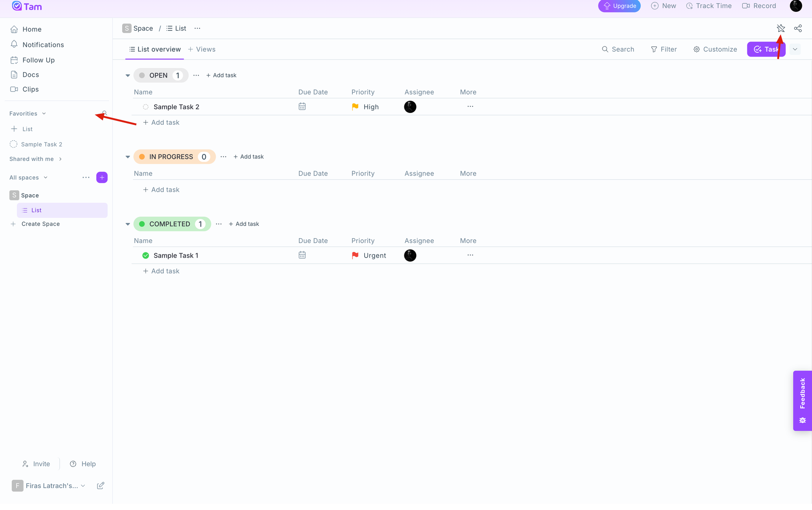Mark Sample Task 2 as complete
812x510 pixels.
tap(146, 107)
